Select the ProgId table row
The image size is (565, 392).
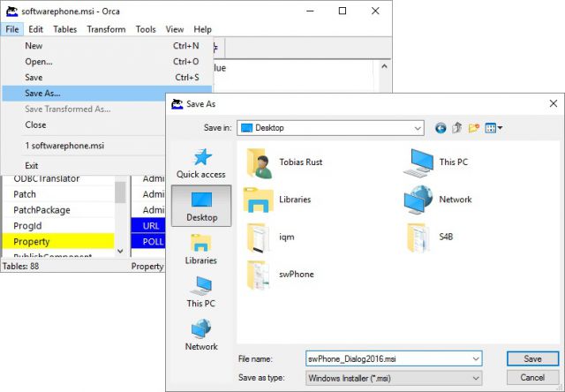coord(58,226)
